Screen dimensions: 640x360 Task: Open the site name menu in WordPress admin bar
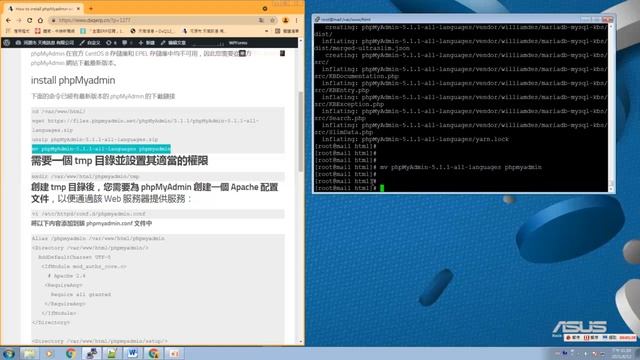point(45,42)
